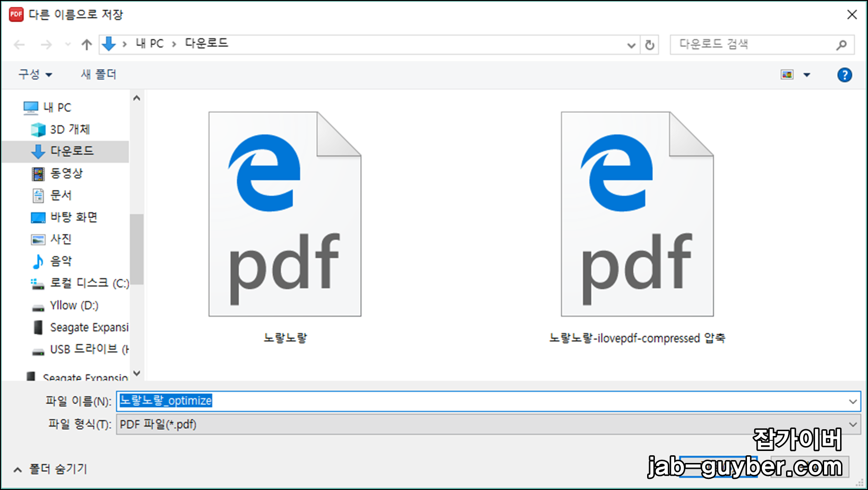
Task: Click the blue download arrow in address bar
Action: coord(109,44)
